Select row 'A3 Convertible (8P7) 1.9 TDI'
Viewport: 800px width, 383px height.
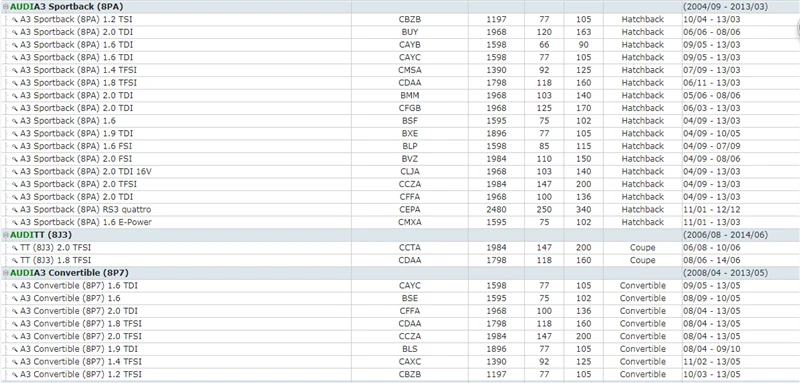click(400, 349)
